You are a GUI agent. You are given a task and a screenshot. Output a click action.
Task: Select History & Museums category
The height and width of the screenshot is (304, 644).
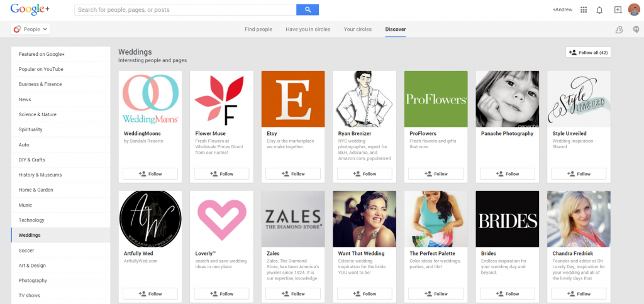pyautogui.click(x=61, y=175)
